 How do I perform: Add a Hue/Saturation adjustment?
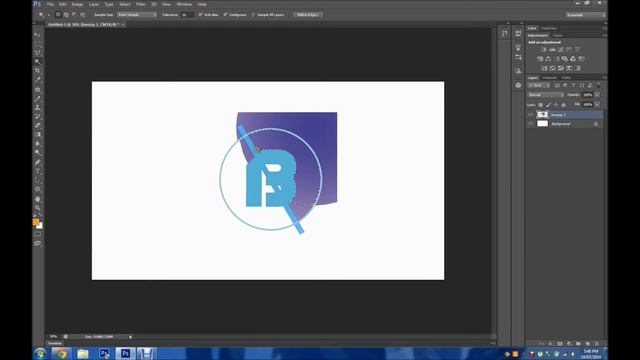pos(540,59)
